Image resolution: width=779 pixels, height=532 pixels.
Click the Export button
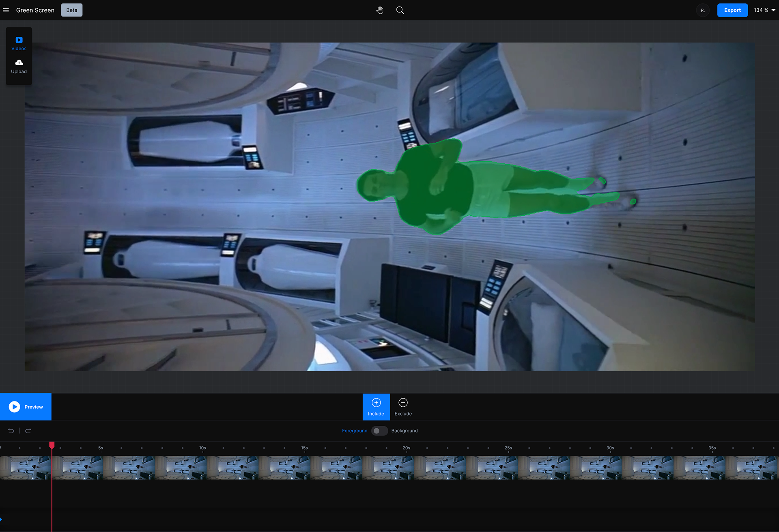732,10
